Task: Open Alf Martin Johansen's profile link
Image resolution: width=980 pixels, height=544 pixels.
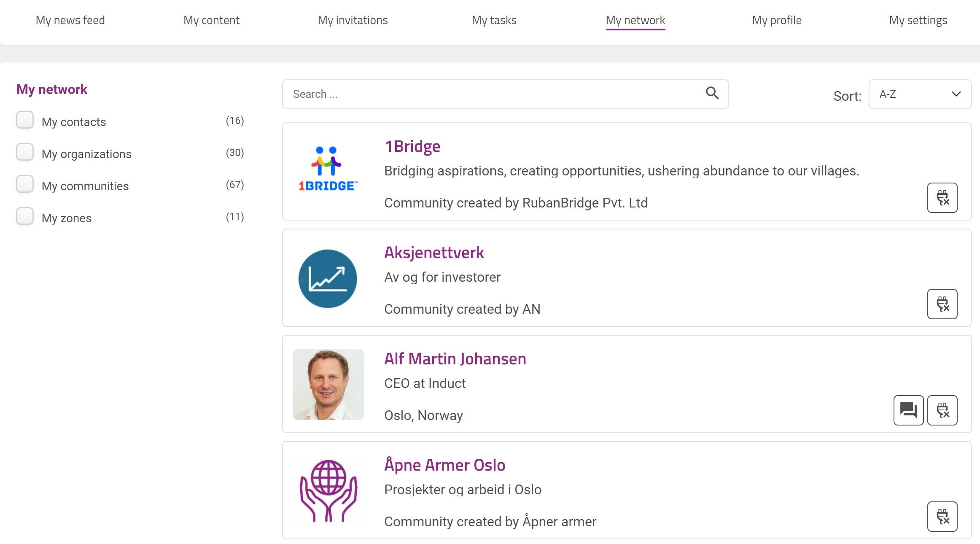Action: pyautogui.click(x=455, y=359)
